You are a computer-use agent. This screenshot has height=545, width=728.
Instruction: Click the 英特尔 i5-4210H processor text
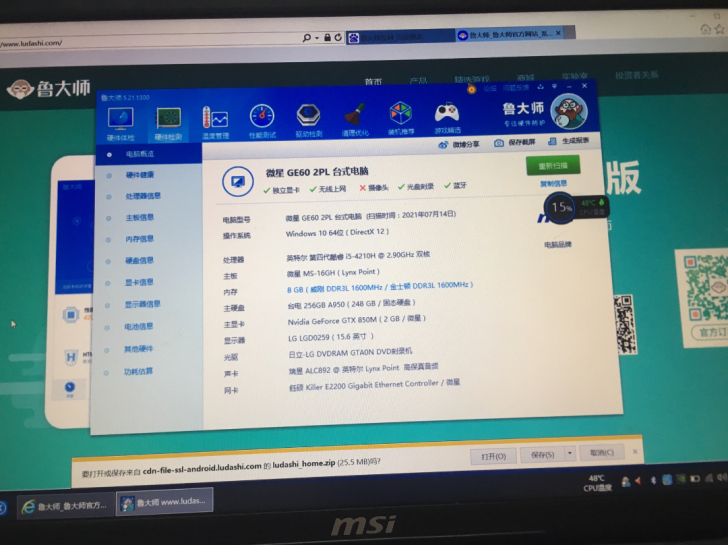[358, 256]
